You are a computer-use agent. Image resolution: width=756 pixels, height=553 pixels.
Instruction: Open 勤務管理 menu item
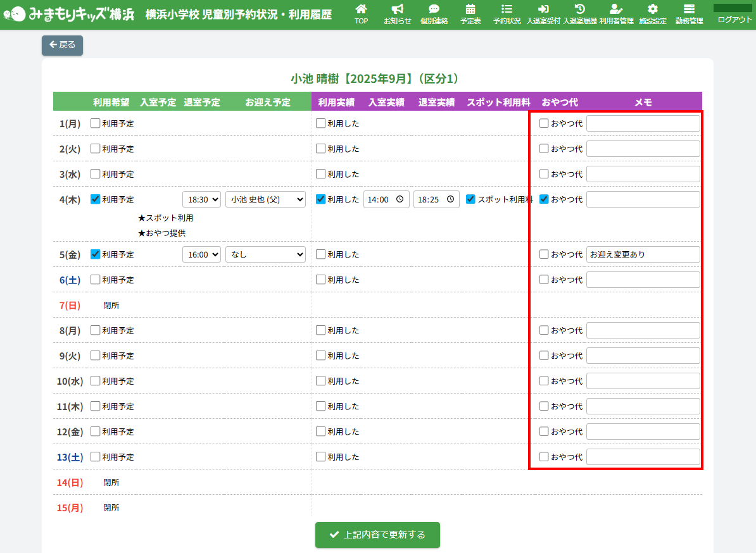click(x=689, y=14)
